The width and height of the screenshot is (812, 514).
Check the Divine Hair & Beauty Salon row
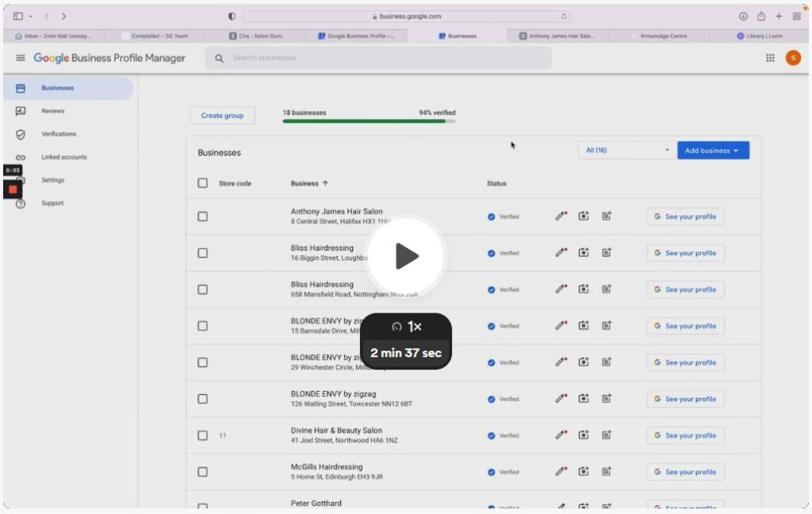click(x=202, y=435)
